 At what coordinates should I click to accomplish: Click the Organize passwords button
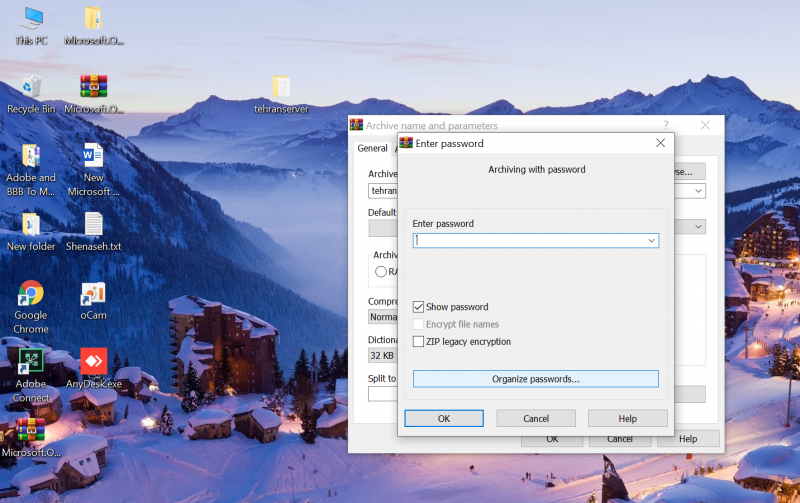(535, 379)
